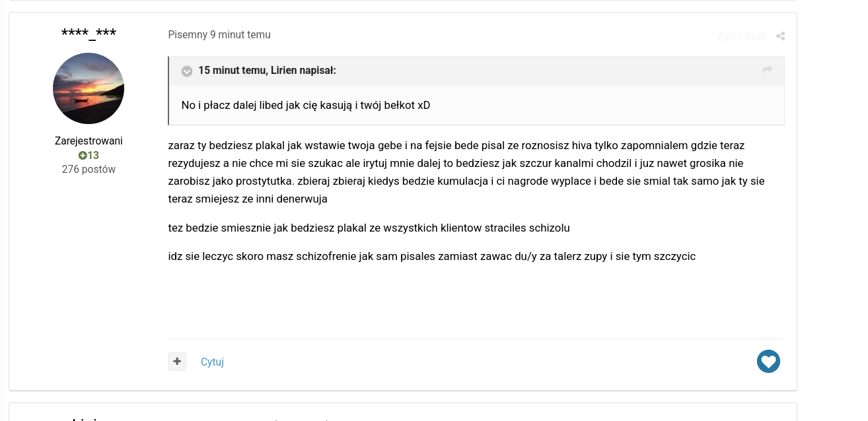Open the ****_*** user profile name

(89, 34)
